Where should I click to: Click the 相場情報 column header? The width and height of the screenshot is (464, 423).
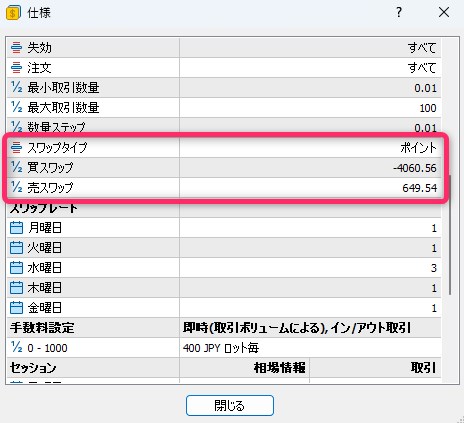coord(279,368)
